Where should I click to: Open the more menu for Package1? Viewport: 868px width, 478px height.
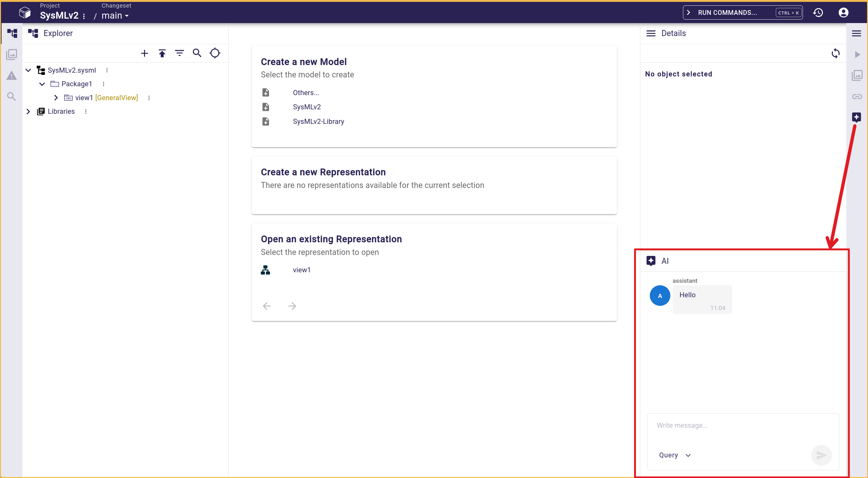coord(104,84)
